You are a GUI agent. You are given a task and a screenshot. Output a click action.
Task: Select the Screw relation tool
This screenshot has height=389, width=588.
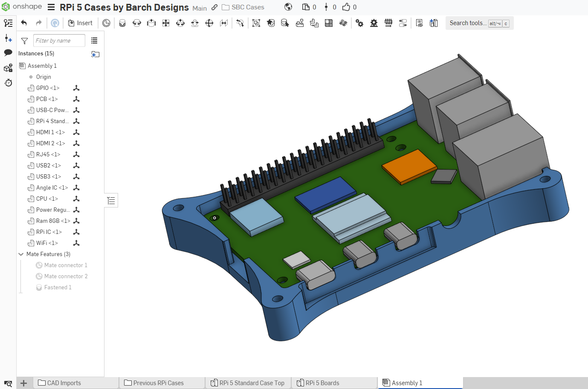pyautogui.click(x=388, y=23)
